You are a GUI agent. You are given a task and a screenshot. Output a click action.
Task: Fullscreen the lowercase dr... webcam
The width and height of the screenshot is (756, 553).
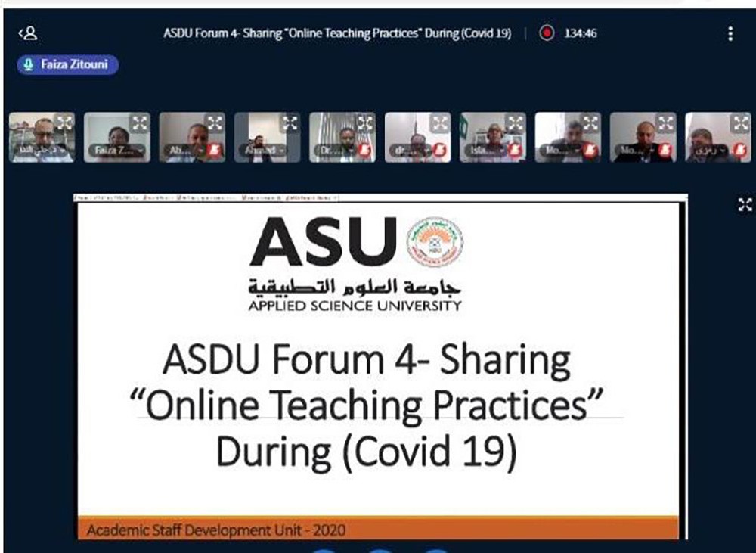tap(441, 123)
